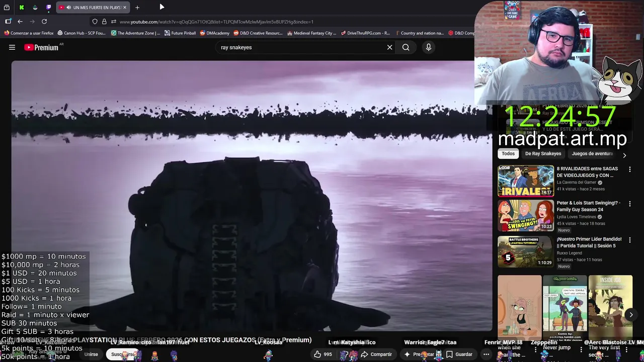Screen dimensions: 644x362
Task: Select the Juegos de aventura chip
Action: 592,153
